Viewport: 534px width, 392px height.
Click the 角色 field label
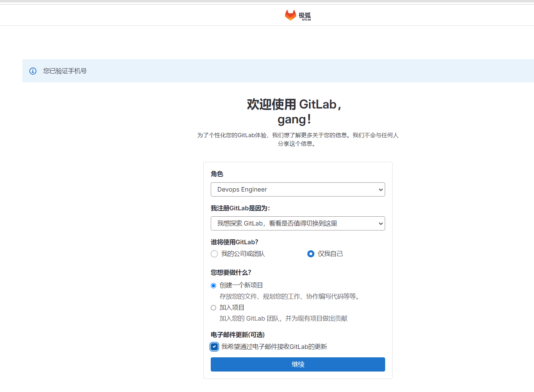217,174
